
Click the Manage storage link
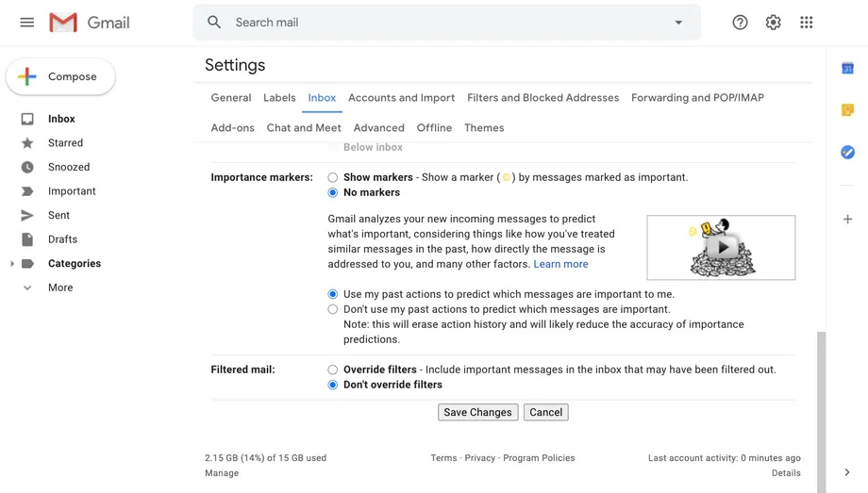click(x=222, y=473)
